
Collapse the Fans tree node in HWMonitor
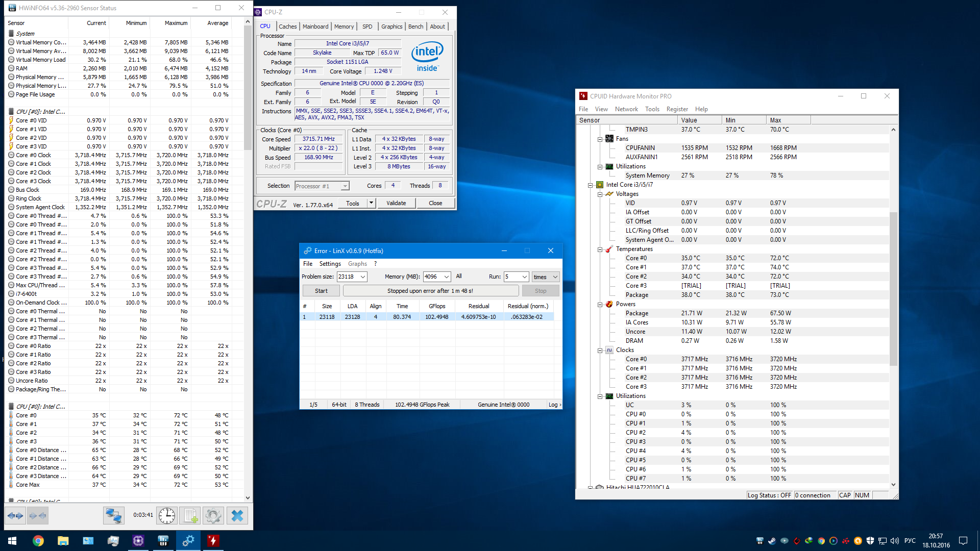click(600, 139)
